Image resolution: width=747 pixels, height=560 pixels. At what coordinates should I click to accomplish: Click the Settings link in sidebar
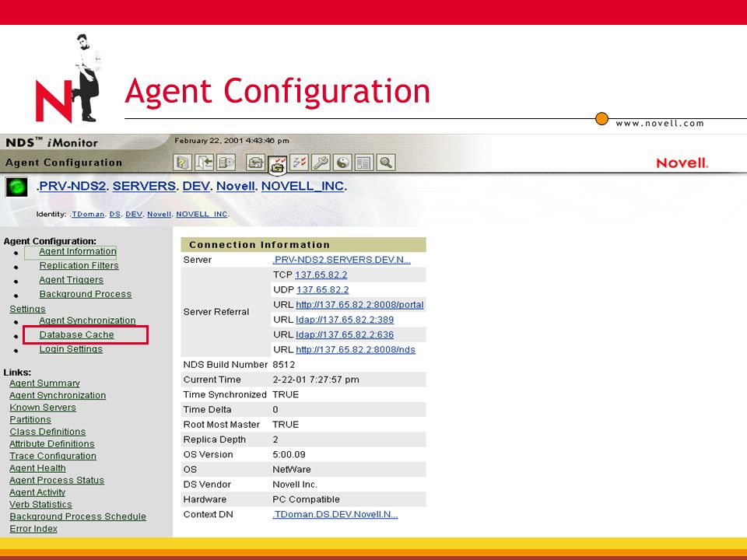pos(28,309)
